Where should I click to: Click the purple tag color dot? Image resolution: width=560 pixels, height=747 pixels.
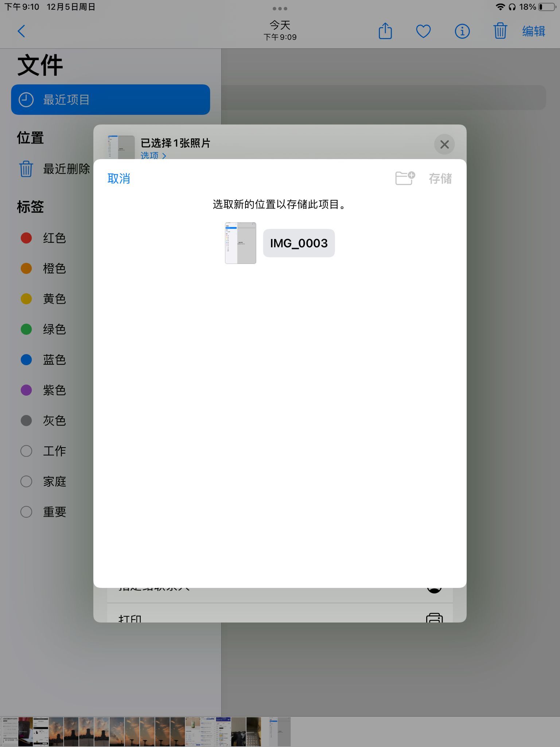(x=26, y=390)
